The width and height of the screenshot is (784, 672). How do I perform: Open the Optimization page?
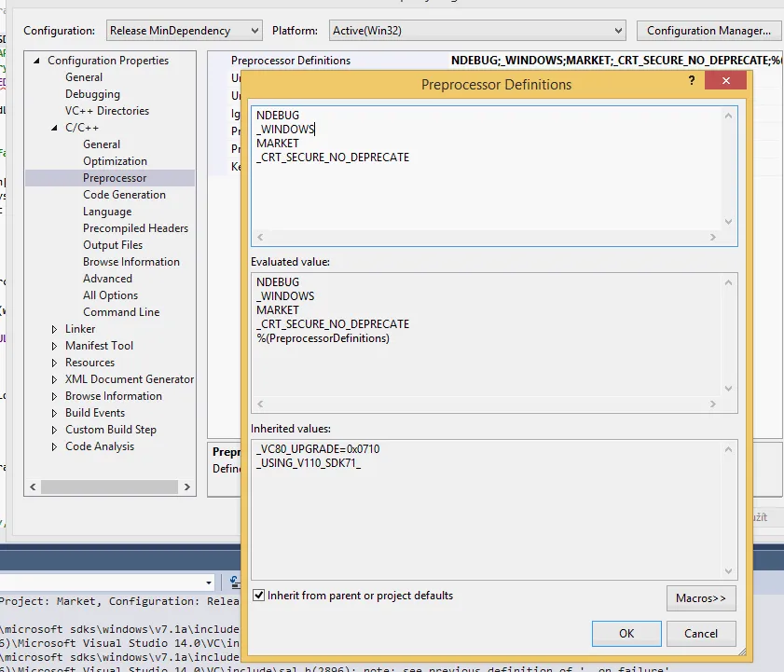click(x=115, y=161)
